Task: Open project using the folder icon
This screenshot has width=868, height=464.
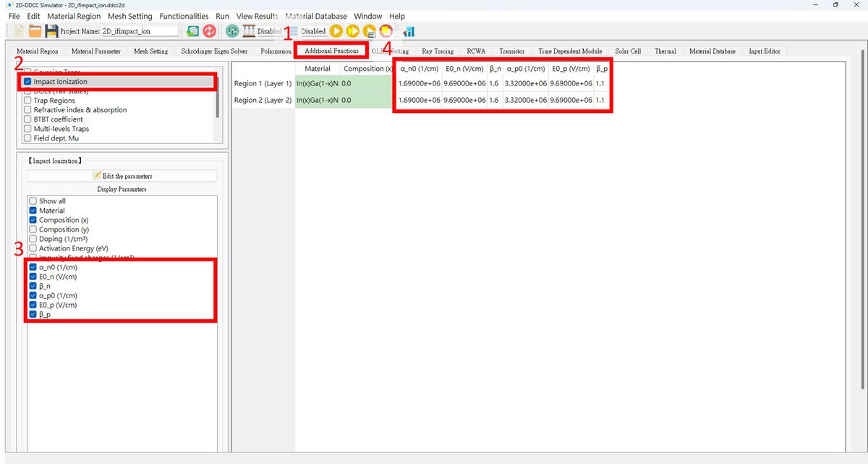Action: pos(35,31)
